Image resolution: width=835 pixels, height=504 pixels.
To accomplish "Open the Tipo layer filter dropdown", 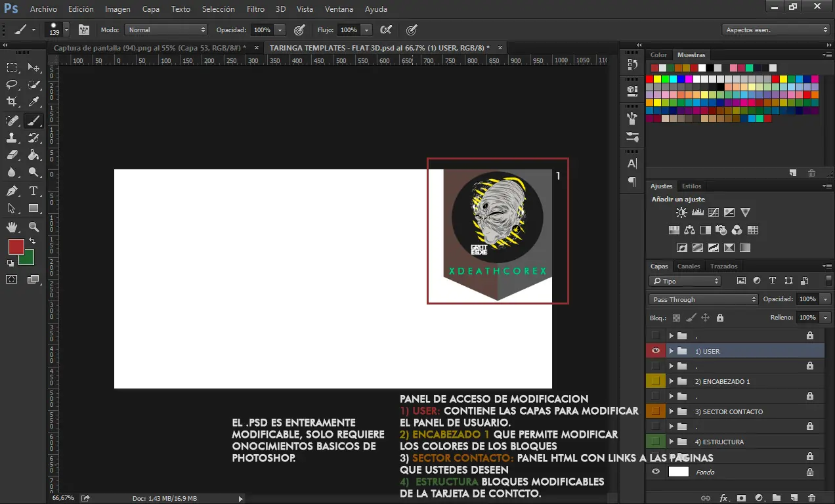I will 685,281.
